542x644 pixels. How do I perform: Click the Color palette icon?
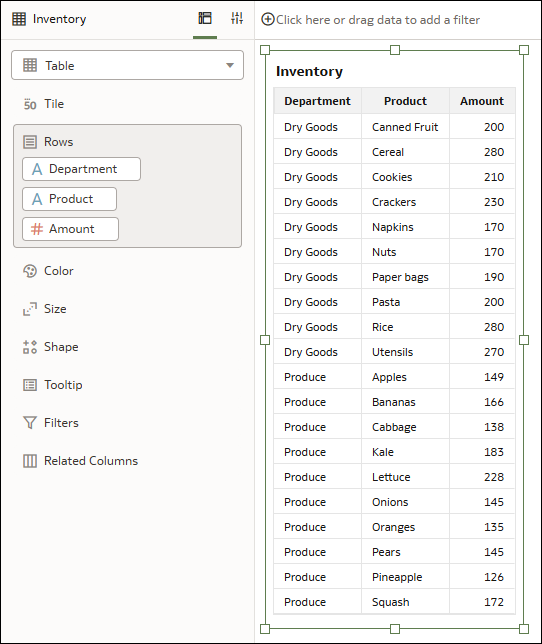[x=30, y=271]
